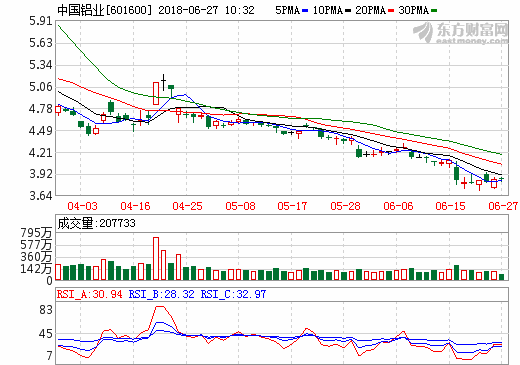Click the eastmoney watermark logo
The image size is (520, 365).
click(461, 33)
